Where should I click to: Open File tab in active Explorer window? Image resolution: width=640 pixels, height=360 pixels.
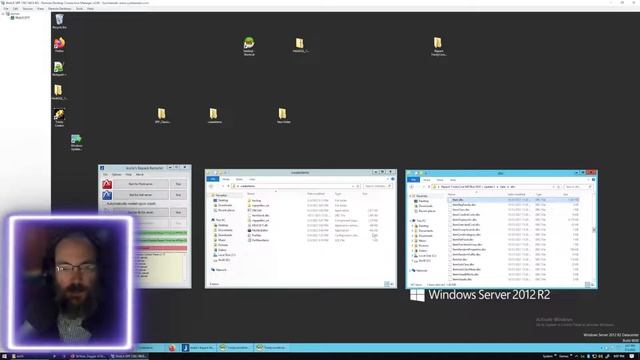pos(413,180)
